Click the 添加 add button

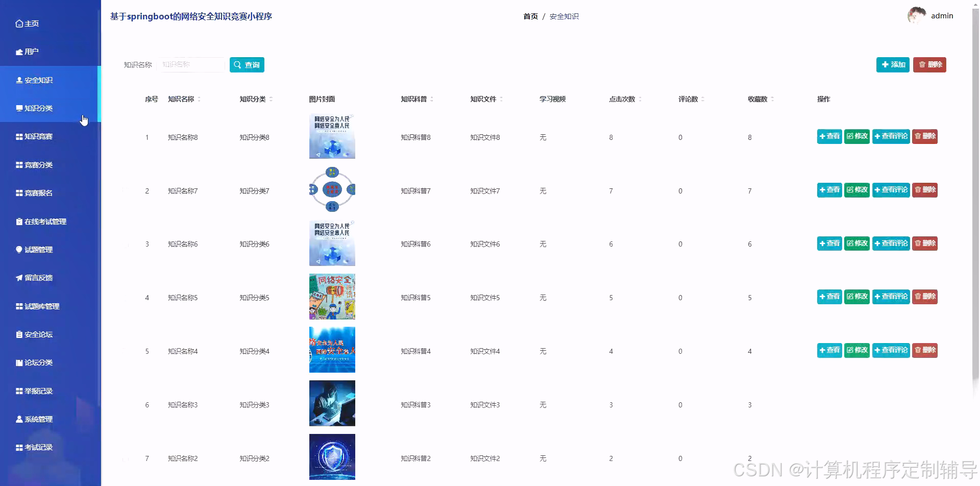click(892, 65)
